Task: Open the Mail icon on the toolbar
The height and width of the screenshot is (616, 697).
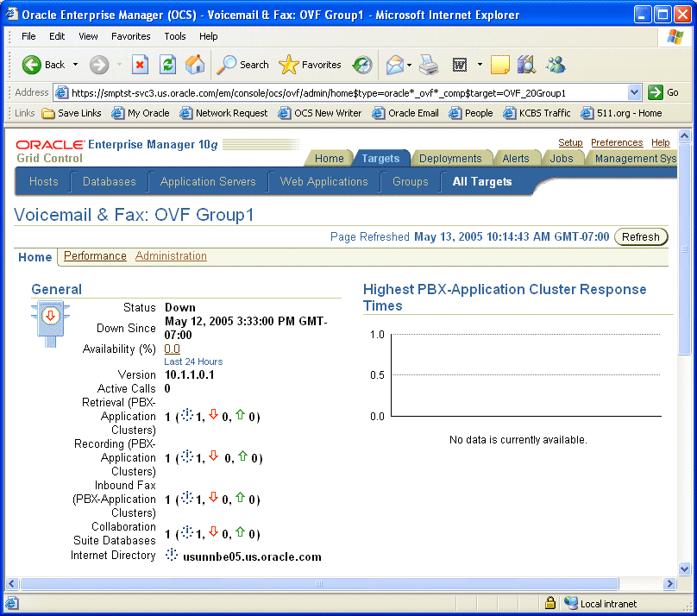Action: pos(394,65)
